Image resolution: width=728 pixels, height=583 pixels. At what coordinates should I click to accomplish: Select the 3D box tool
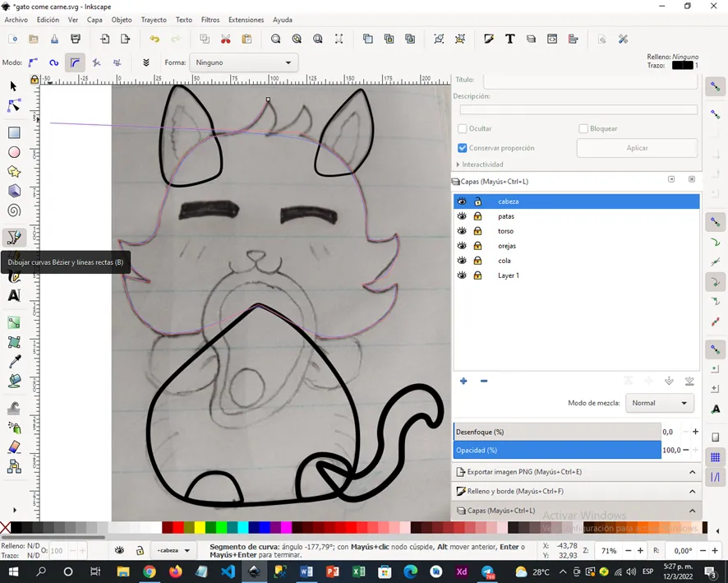(14, 191)
